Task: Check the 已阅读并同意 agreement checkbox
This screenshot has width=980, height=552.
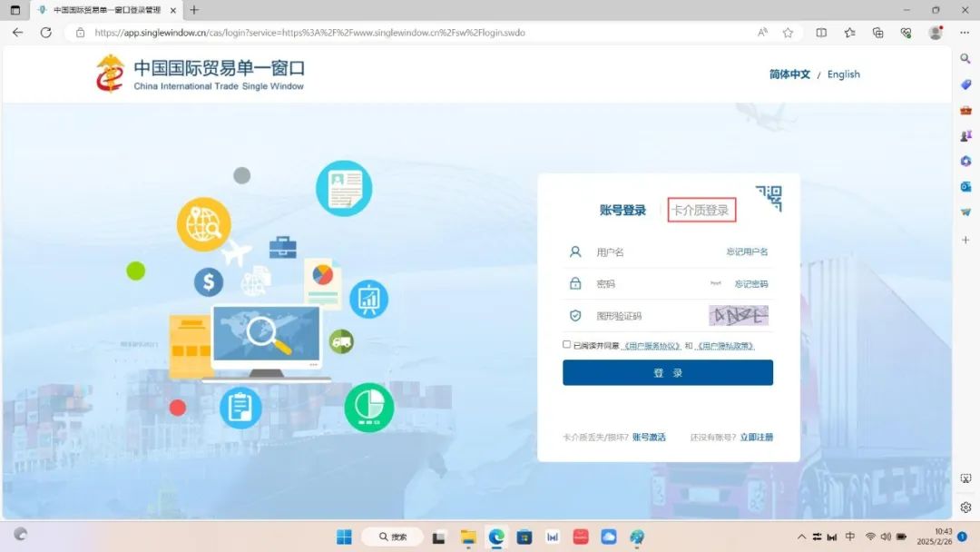Action: pos(567,345)
